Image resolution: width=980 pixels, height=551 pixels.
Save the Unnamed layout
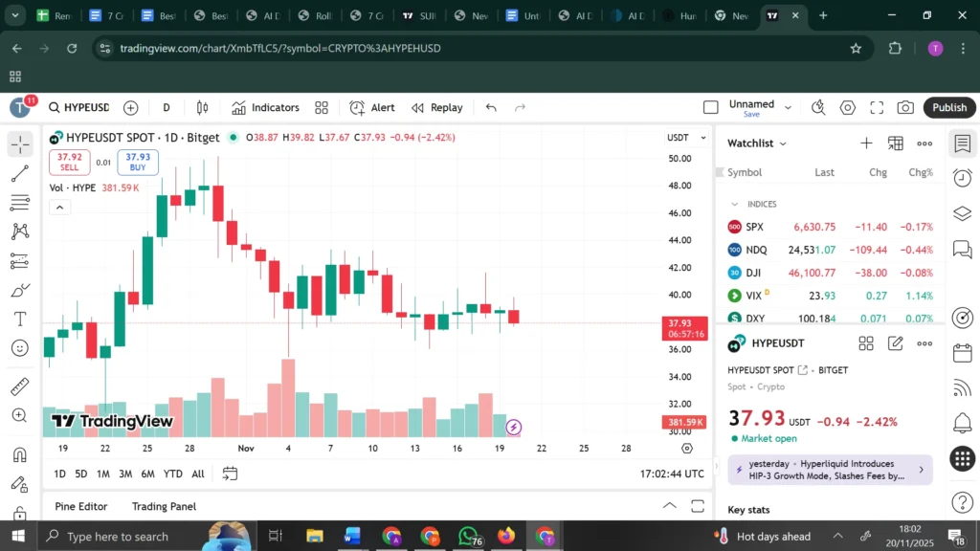(751, 115)
